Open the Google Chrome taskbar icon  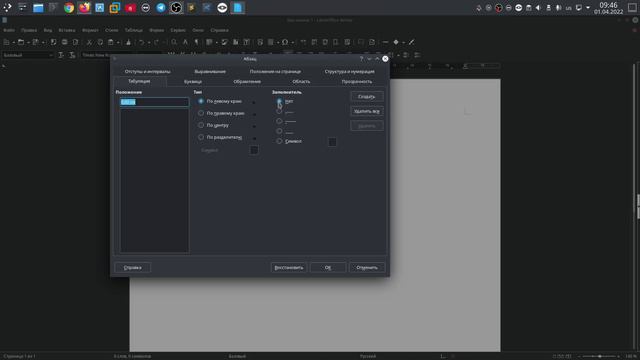[x=69, y=8]
